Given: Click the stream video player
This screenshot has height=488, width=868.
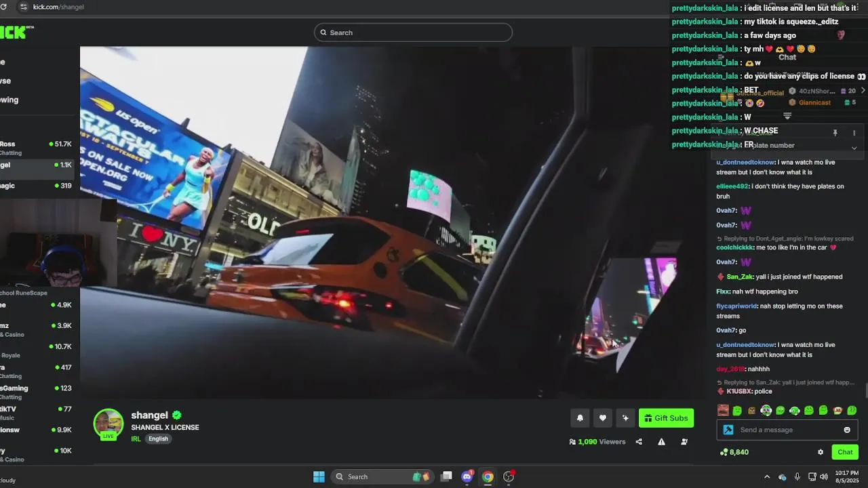Looking at the screenshot, I should 393,222.
